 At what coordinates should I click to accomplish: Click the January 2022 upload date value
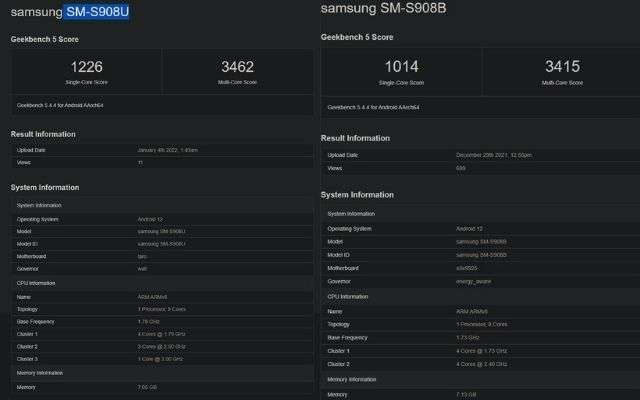click(167, 150)
